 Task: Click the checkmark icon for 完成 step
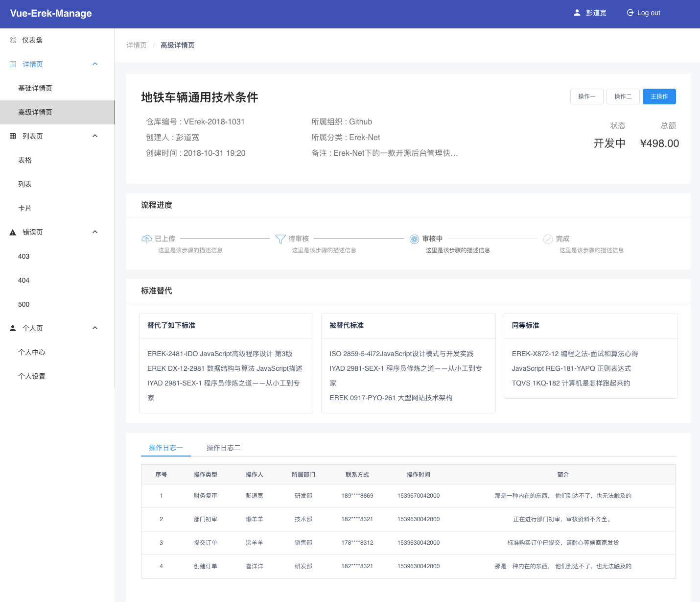[x=548, y=239]
